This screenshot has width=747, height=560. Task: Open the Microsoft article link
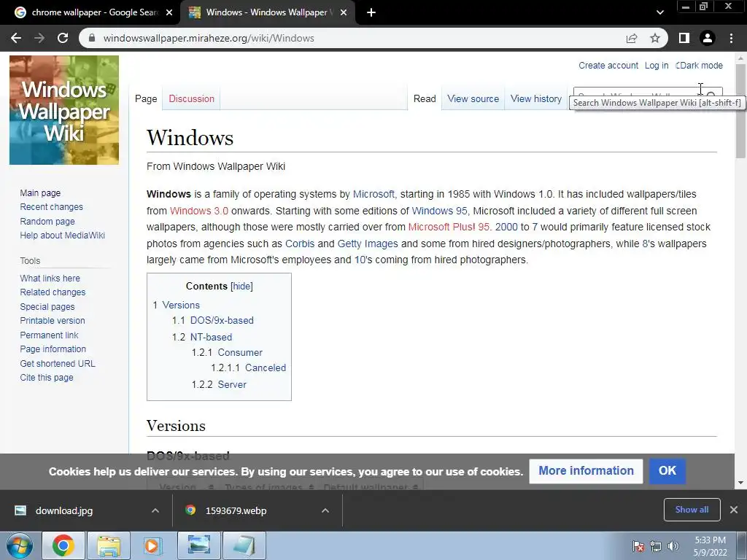point(373,194)
